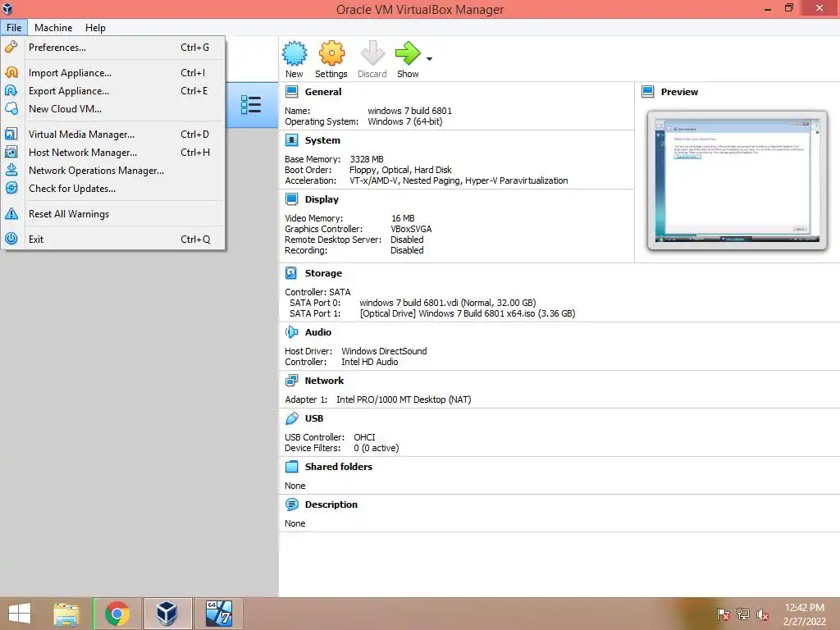Click the Preview pane monitor icon
840x630 pixels.
(x=648, y=92)
